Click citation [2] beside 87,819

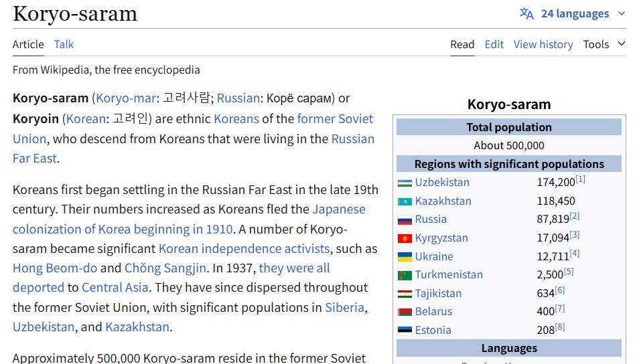575,216
